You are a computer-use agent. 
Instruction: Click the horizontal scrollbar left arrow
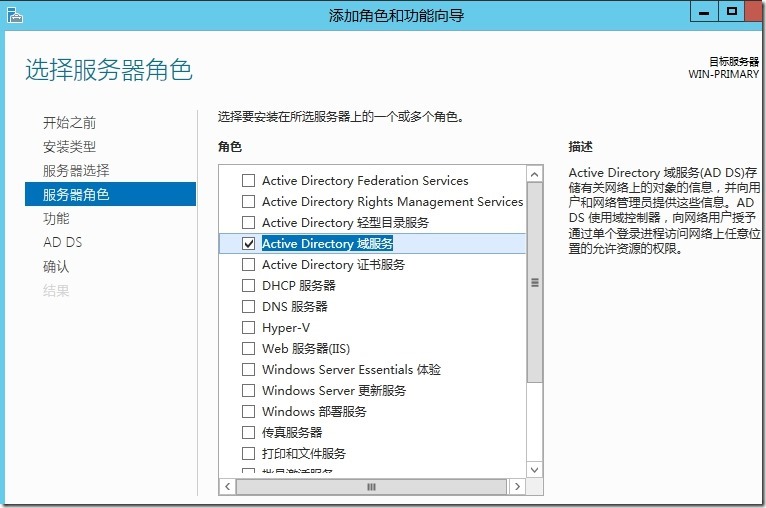coord(227,487)
